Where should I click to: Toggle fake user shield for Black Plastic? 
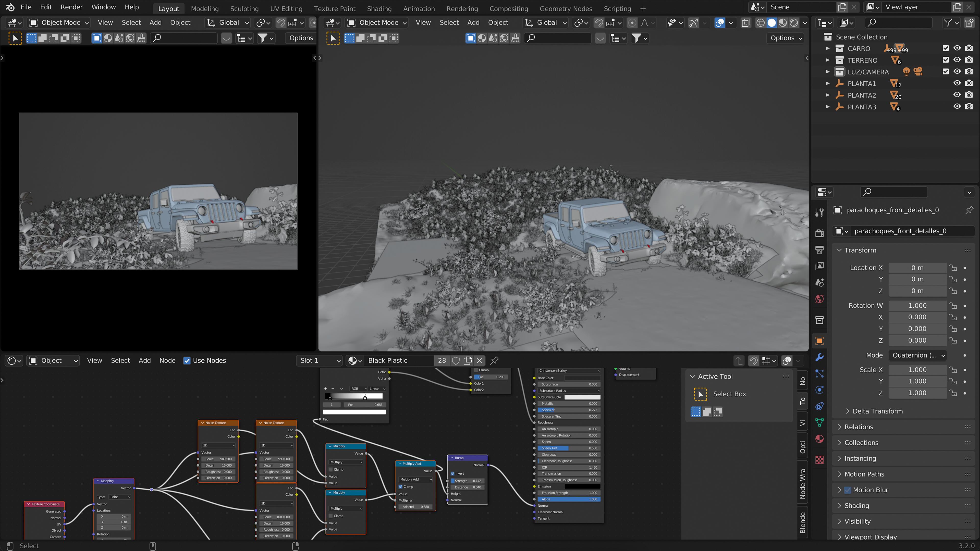pyautogui.click(x=456, y=360)
